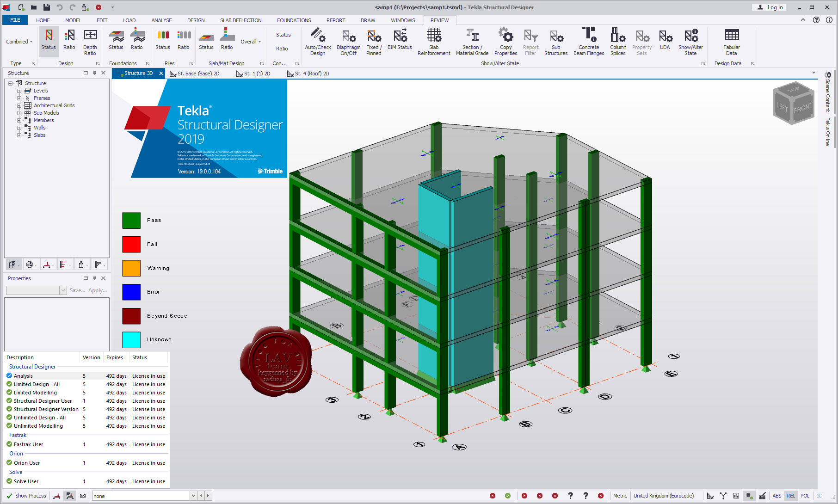Expand the Architectural Grids node
Screen dimensions: 838x504
coord(19,105)
